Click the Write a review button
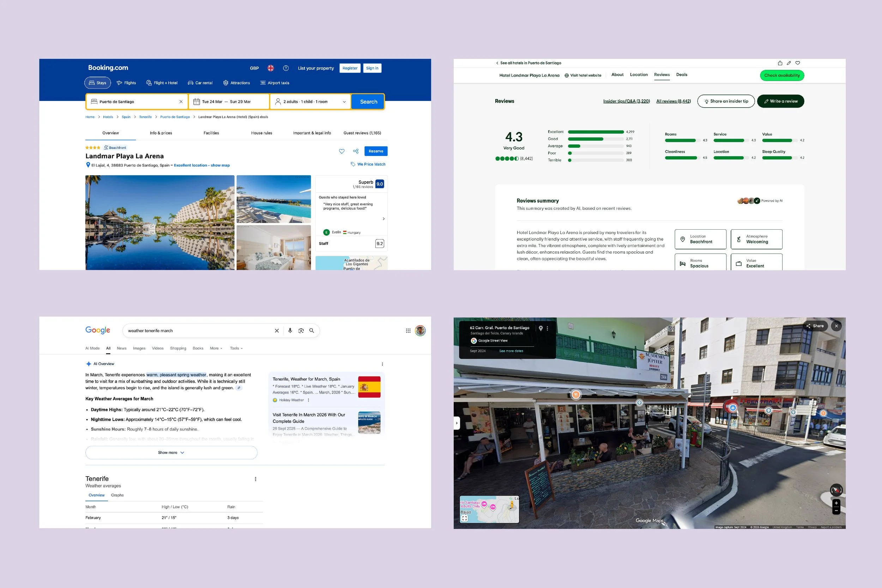 [x=781, y=101]
